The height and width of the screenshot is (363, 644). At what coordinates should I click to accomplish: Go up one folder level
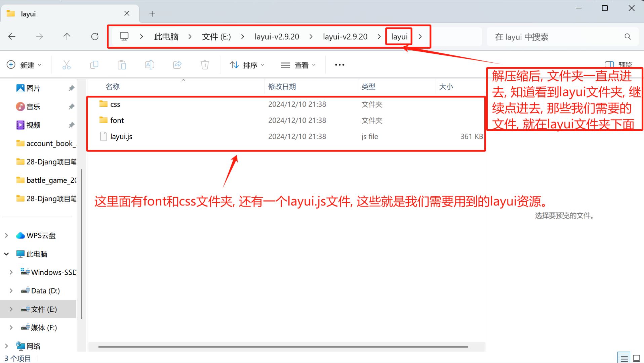pos(67,36)
